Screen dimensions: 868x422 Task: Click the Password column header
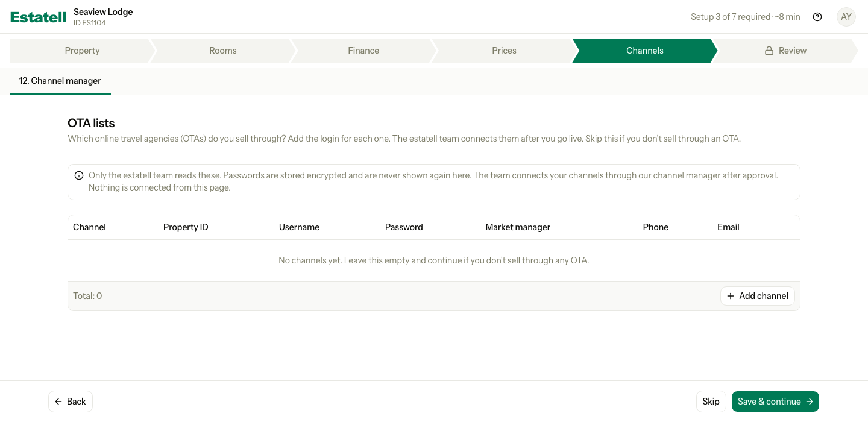(x=404, y=227)
